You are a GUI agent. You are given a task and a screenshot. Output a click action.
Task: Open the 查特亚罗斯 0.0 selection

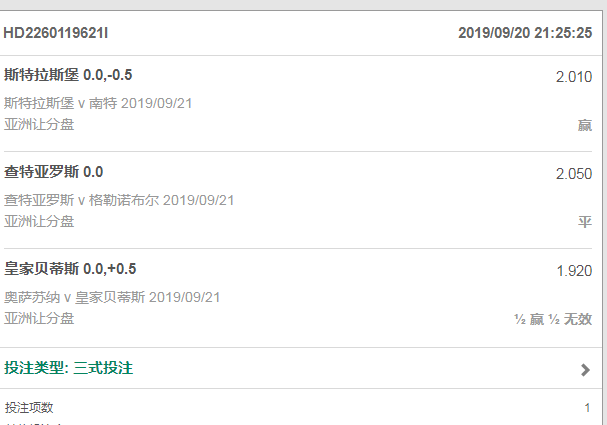click(54, 172)
